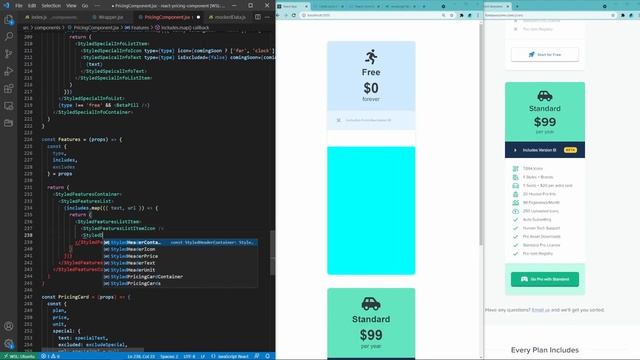The image size is (640, 360).
Task: Close the first tab in localhost browser
Action: click(x=306, y=6)
